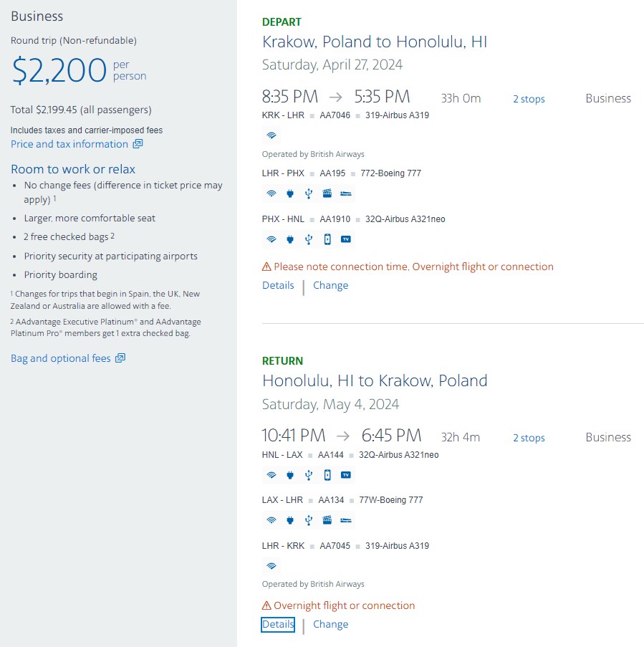Click Wi-Fi icon for KRK - LHR flight
644x647 pixels.
click(271, 135)
